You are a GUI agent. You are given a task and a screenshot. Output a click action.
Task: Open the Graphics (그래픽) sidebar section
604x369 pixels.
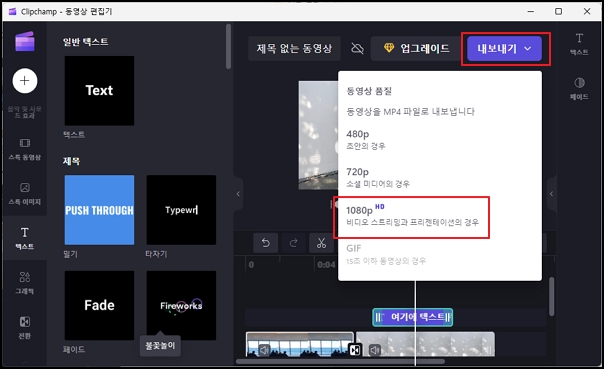pyautogui.click(x=25, y=283)
